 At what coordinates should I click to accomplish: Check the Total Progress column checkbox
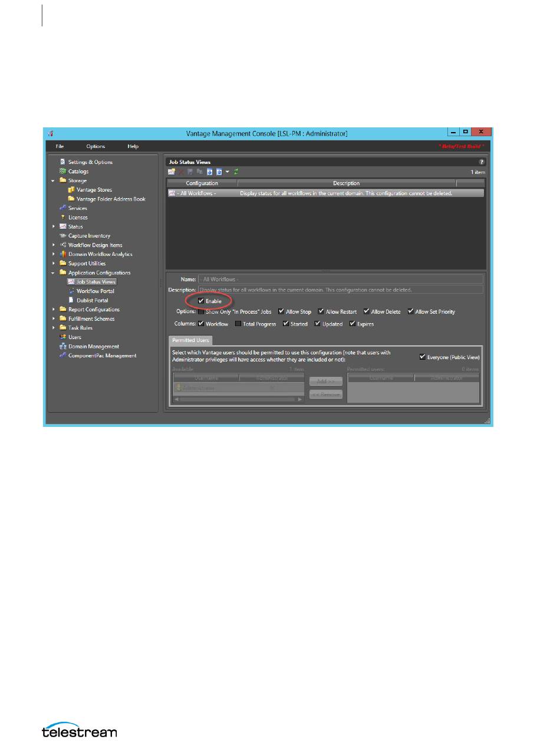238,324
